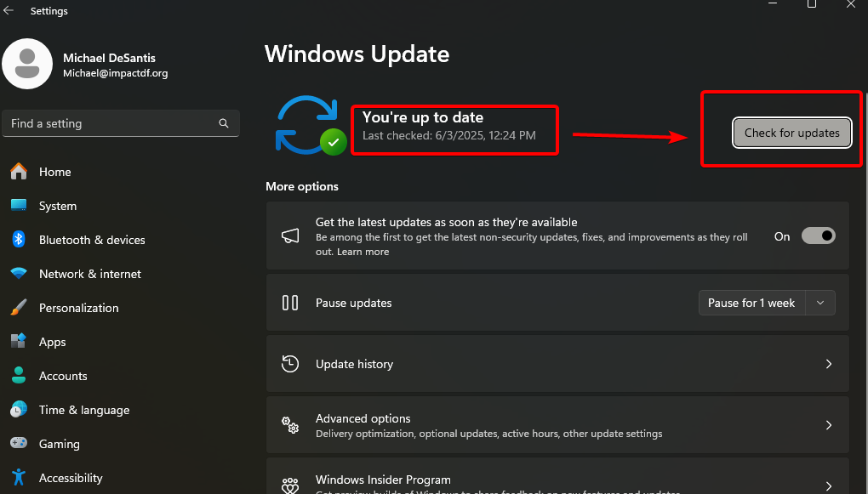Open the Learn more link
868x494 pixels.
(363, 252)
